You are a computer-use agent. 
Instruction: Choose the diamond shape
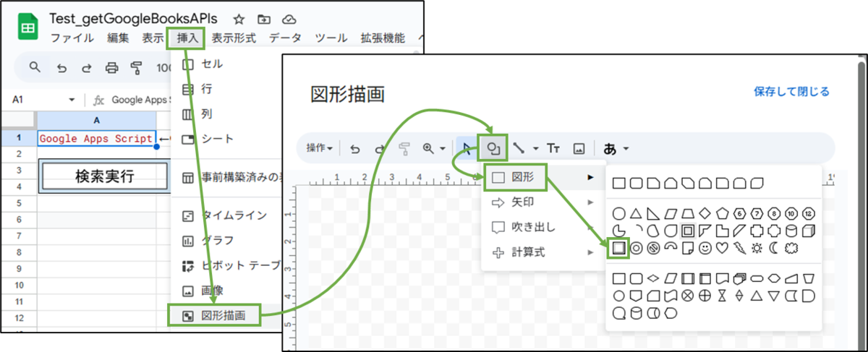705,213
